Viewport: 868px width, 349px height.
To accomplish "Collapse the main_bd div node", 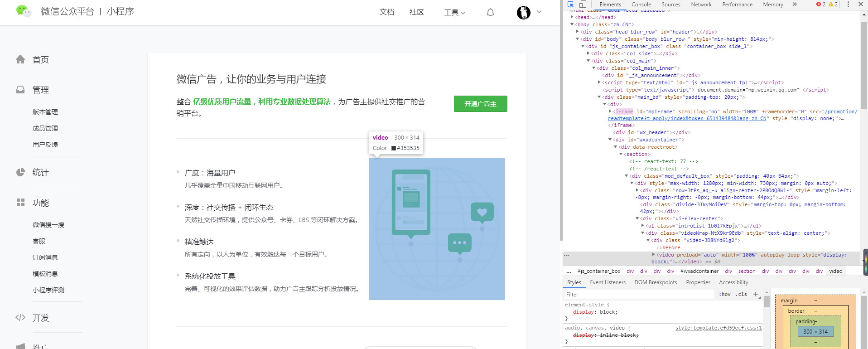I will tap(599, 97).
